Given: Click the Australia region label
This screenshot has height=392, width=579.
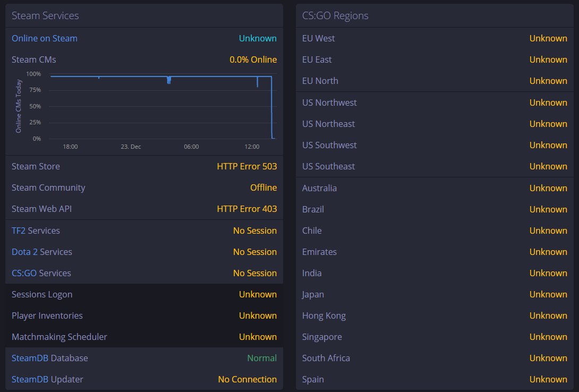Looking at the screenshot, I should [319, 188].
